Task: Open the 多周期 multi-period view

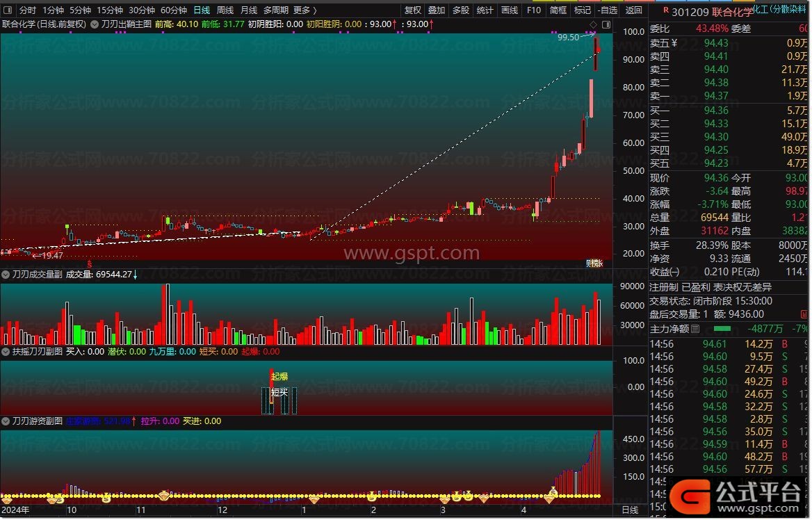Action: click(x=275, y=10)
